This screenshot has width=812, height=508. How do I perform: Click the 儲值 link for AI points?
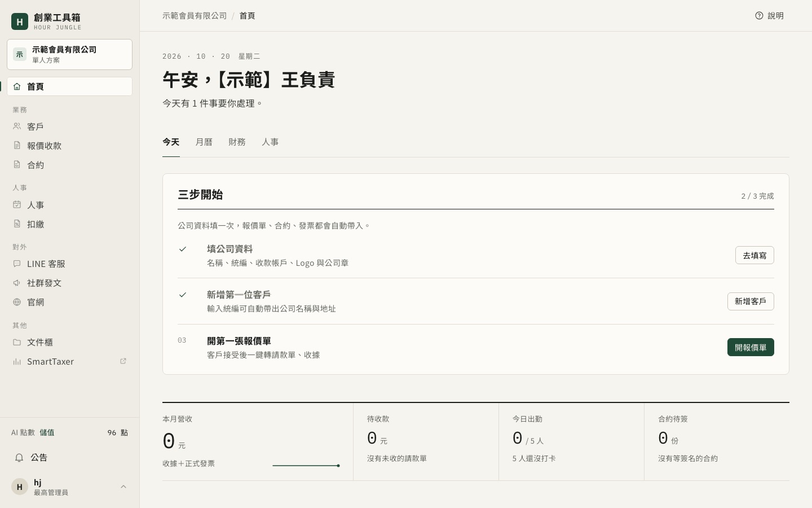(47, 432)
